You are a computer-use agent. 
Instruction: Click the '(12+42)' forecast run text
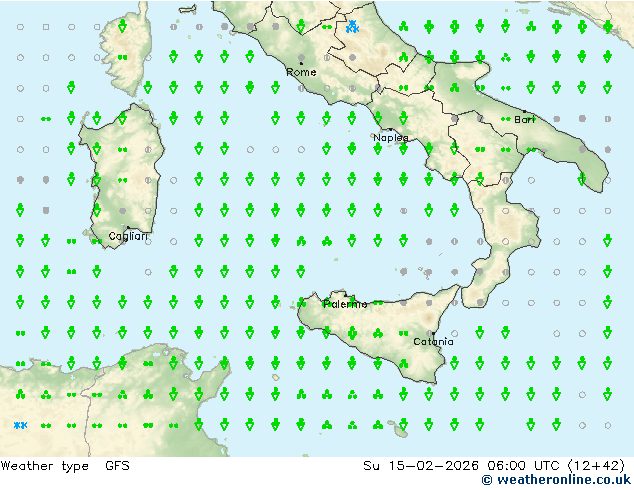coord(597,466)
